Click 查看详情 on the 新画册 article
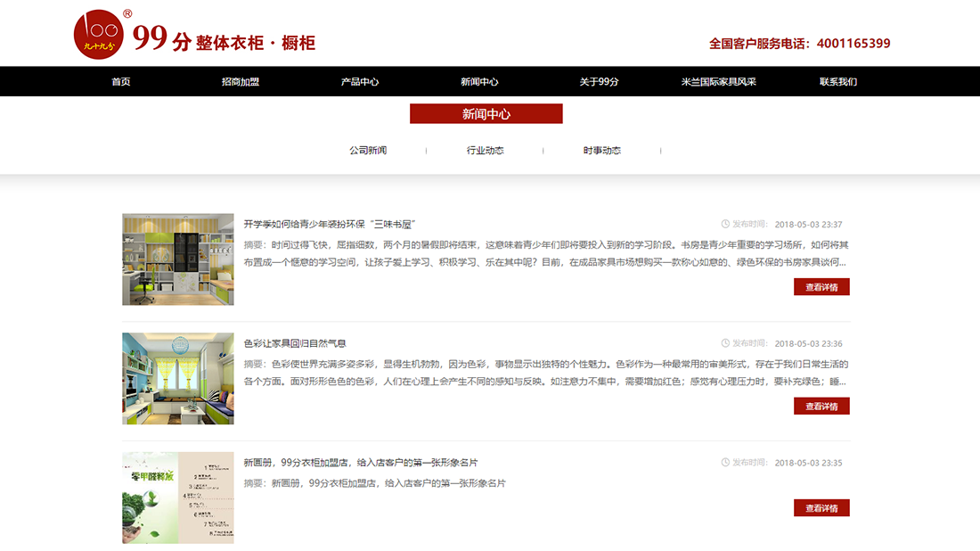 [x=821, y=507]
